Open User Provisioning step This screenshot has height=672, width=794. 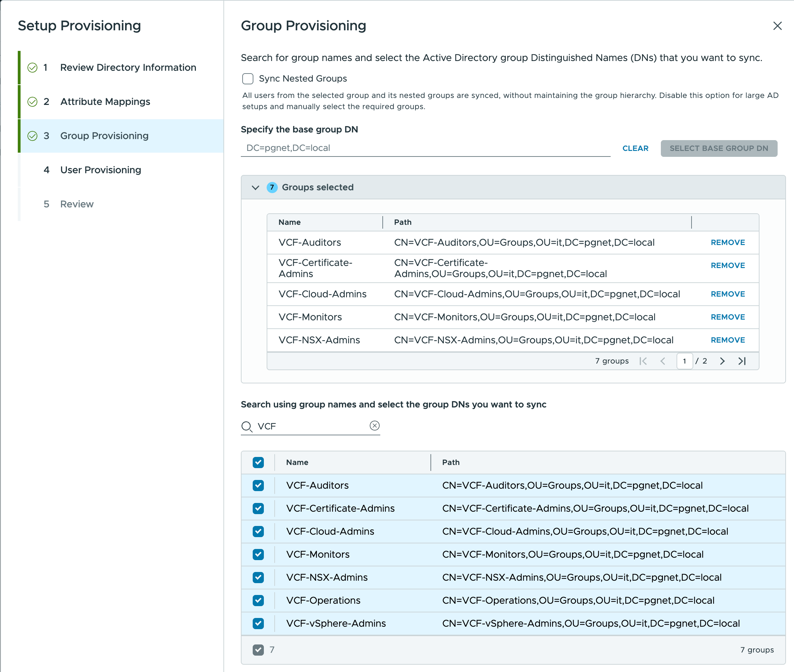coord(101,170)
